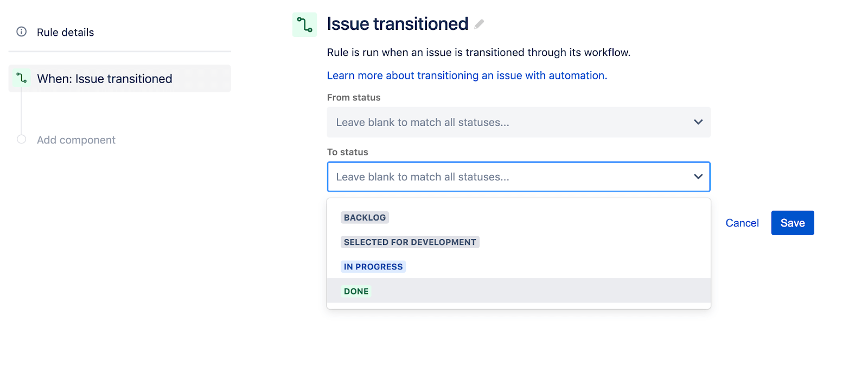Collapse the open To status options list
Image resolution: width=868 pixels, height=365 pixels.
click(698, 177)
